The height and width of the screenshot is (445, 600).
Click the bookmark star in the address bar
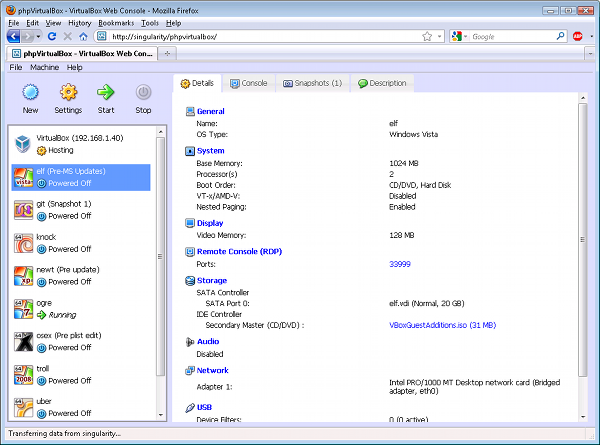[427, 36]
